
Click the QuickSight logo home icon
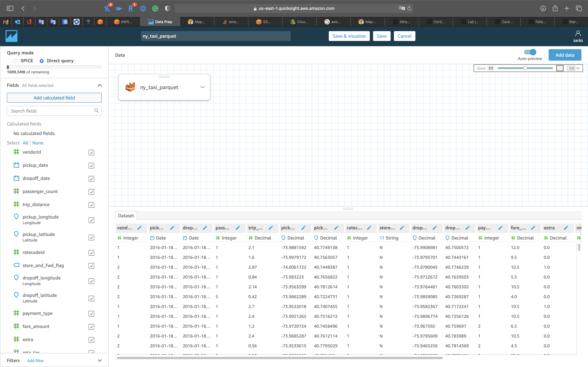pos(11,36)
